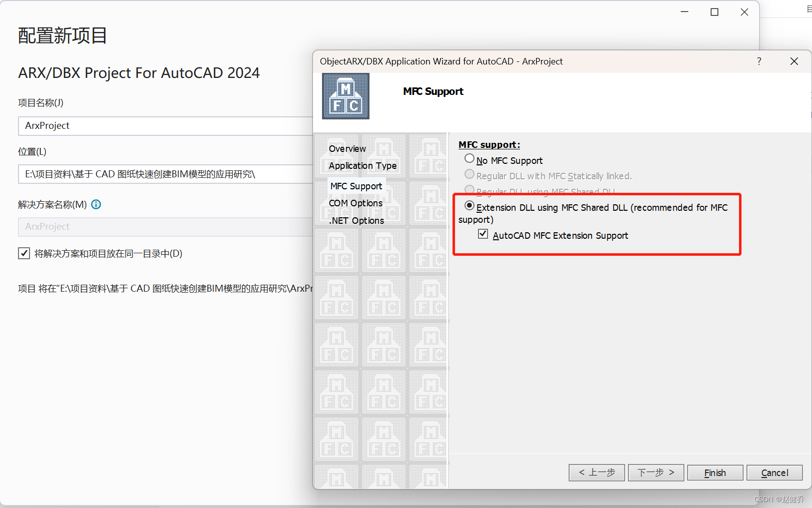Click the MFC logo icon in wizard header

click(345, 96)
